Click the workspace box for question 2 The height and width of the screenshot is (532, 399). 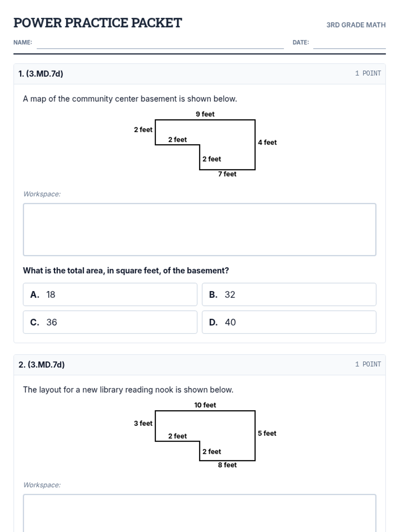(199, 514)
